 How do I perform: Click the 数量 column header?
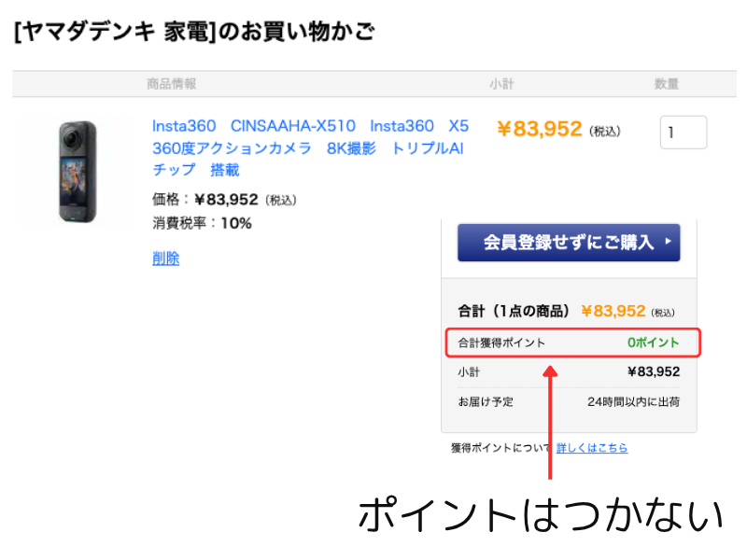[x=666, y=84]
